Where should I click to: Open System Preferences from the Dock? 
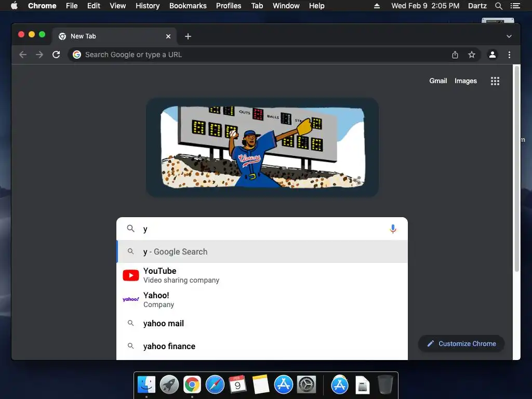tap(307, 385)
